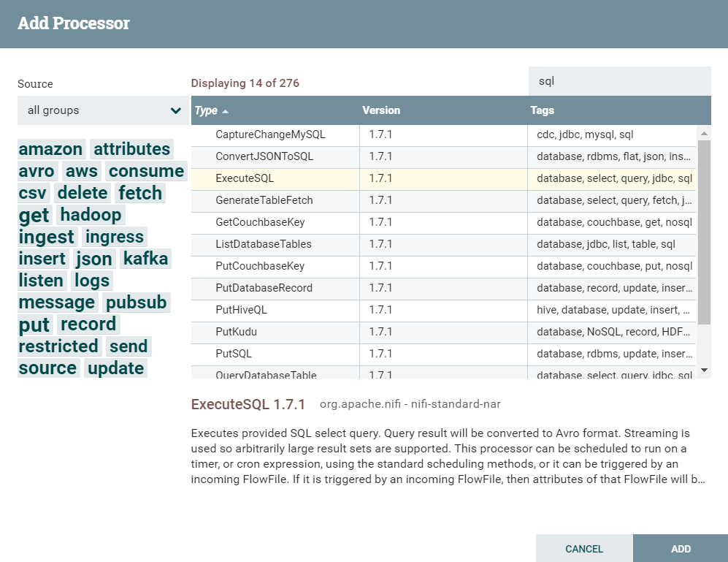This screenshot has width=728, height=562.
Task: Filter by the 'database'-related 'json' tag
Action: 93,259
